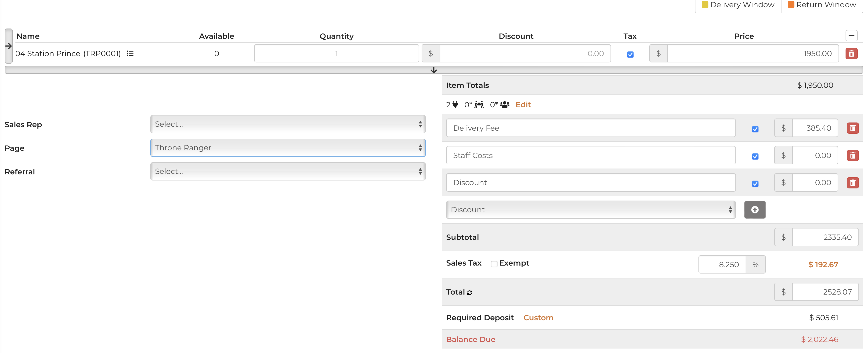Click the Custom required deposit link
The height and width of the screenshot is (353, 868).
[538, 318]
